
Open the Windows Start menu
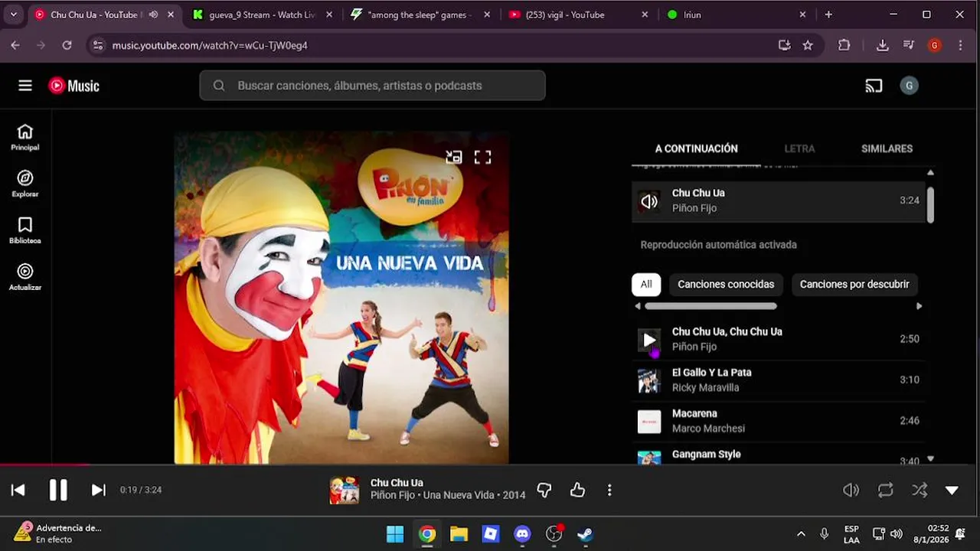(x=395, y=534)
